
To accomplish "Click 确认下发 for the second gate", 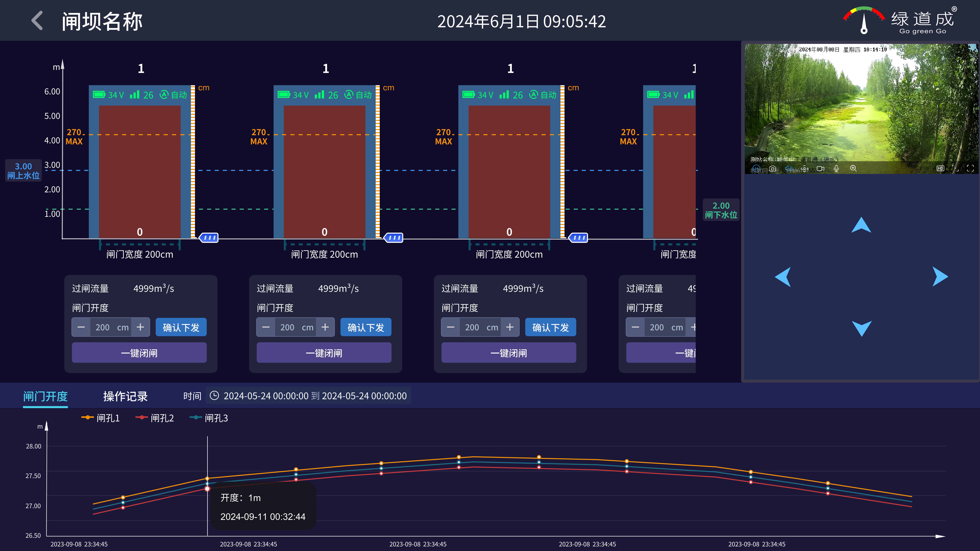I will point(366,327).
